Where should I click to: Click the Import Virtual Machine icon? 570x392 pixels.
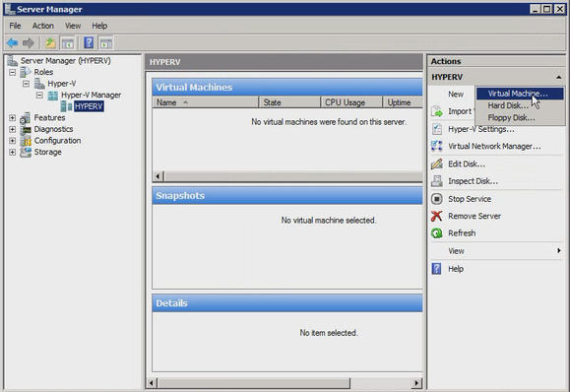coord(436,111)
